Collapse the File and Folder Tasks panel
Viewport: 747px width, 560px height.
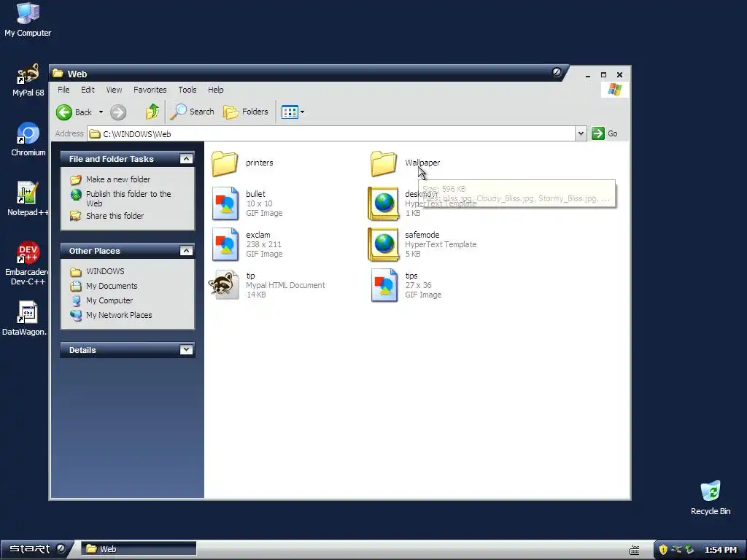186,158
